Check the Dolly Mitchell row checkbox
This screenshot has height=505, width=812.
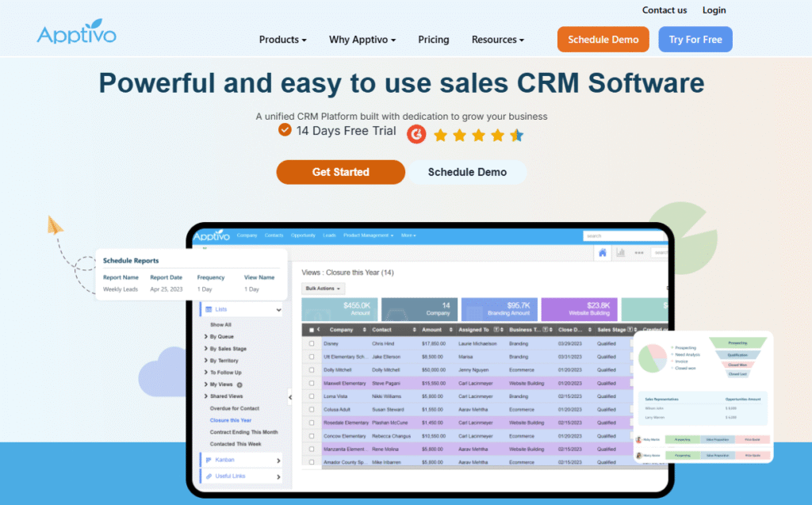click(x=311, y=369)
